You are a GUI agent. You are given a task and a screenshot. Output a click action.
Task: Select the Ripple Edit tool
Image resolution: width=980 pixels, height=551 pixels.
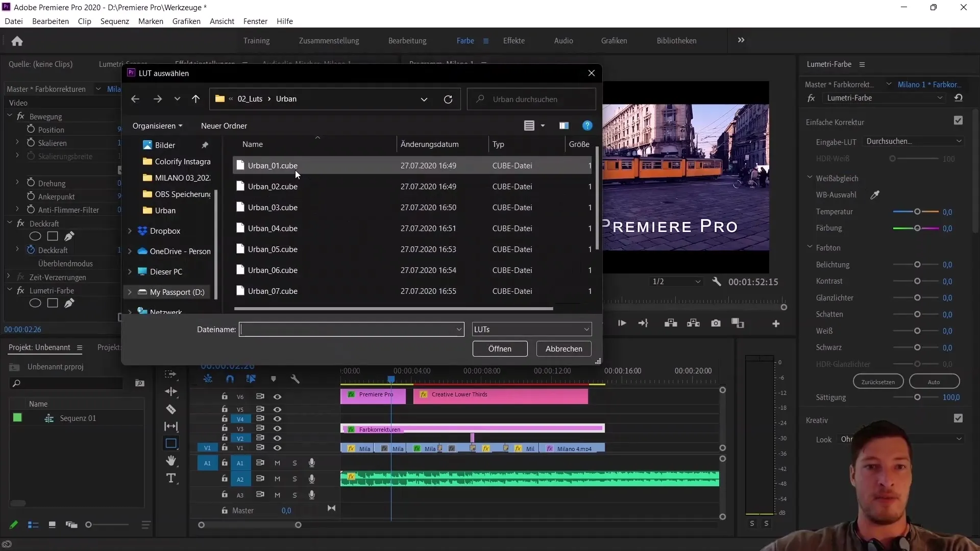click(x=171, y=392)
